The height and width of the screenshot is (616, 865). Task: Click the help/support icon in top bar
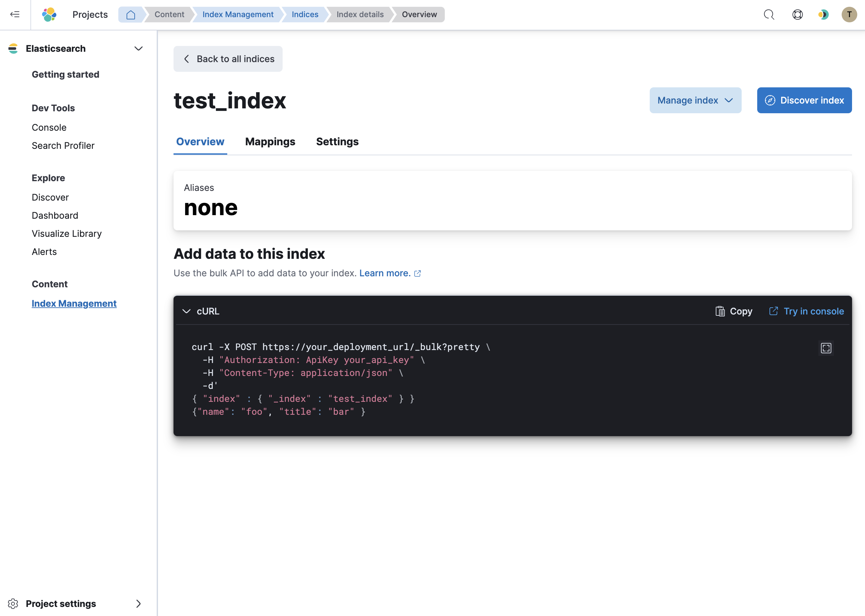tap(797, 15)
